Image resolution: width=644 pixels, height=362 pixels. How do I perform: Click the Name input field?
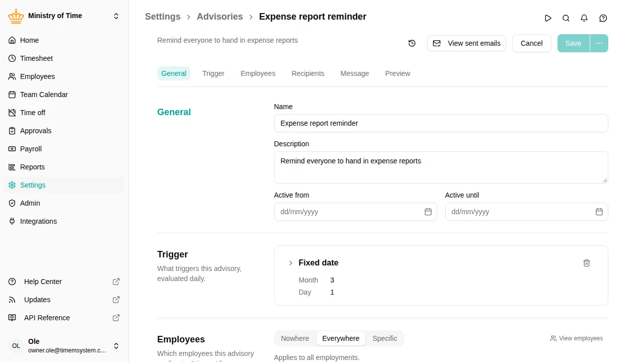click(441, 123)
